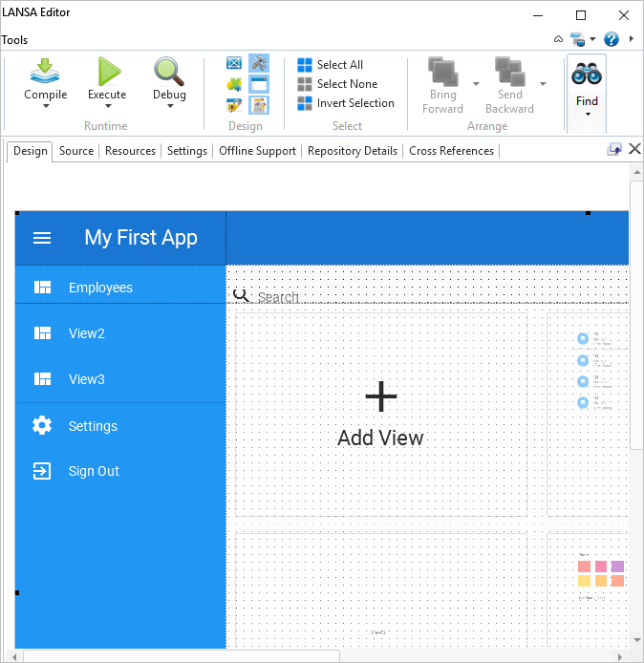Open the Bring Forward dropdown arrow
Image resolution: width=644 pixels, height=663 pixels.
[476, 84]
